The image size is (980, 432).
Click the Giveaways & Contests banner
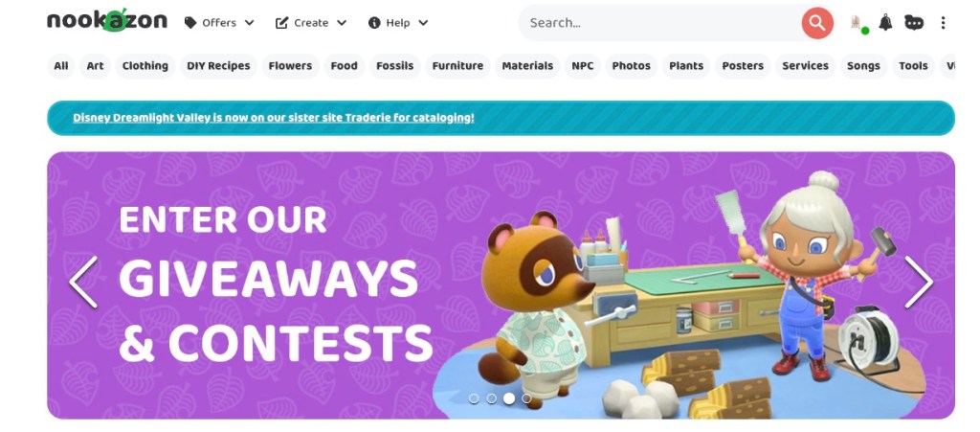[501, 285]
